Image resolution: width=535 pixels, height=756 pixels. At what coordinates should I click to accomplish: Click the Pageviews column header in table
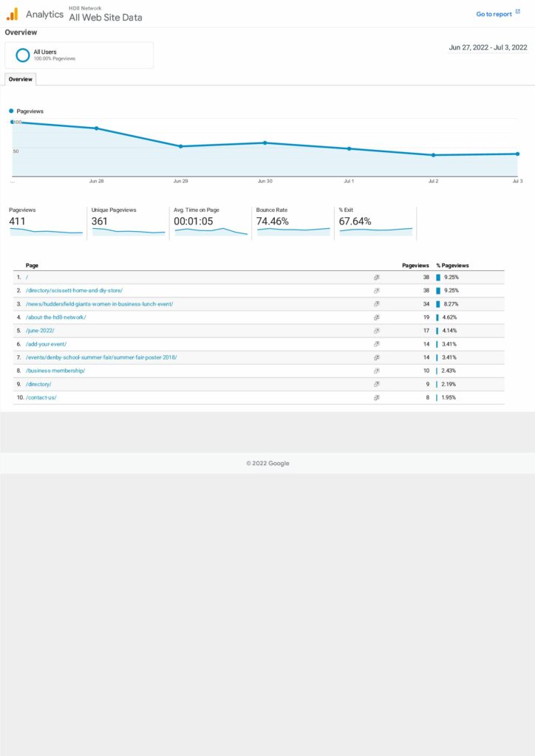pyautogui.click(x=415, y=265)
